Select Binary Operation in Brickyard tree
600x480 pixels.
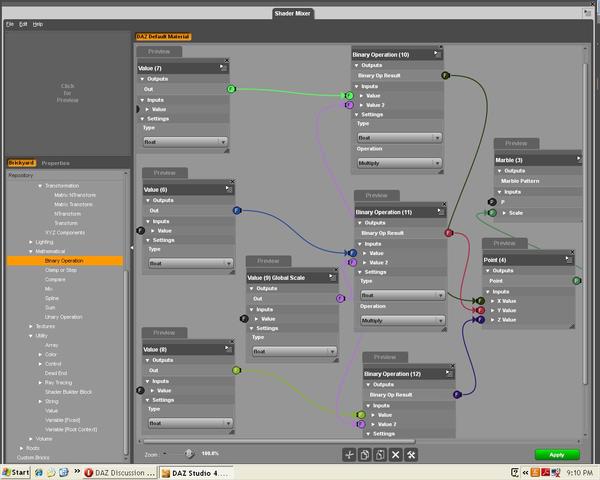pos(64,261)
